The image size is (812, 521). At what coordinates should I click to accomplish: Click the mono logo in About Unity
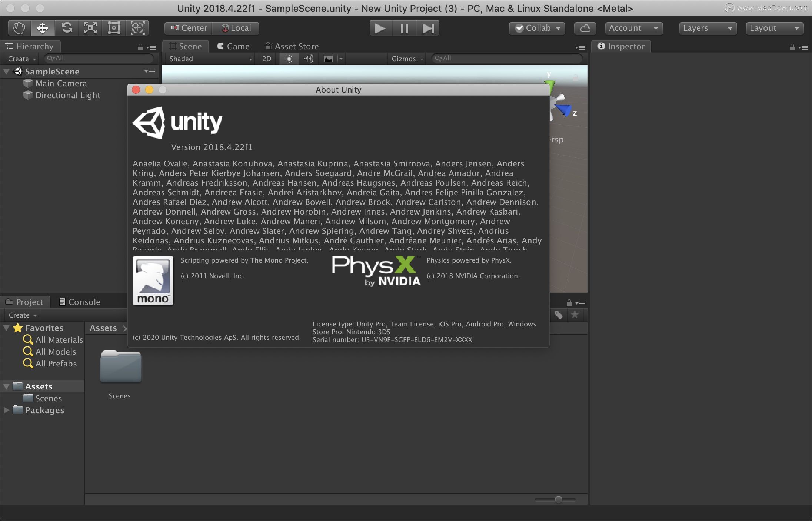153,281
